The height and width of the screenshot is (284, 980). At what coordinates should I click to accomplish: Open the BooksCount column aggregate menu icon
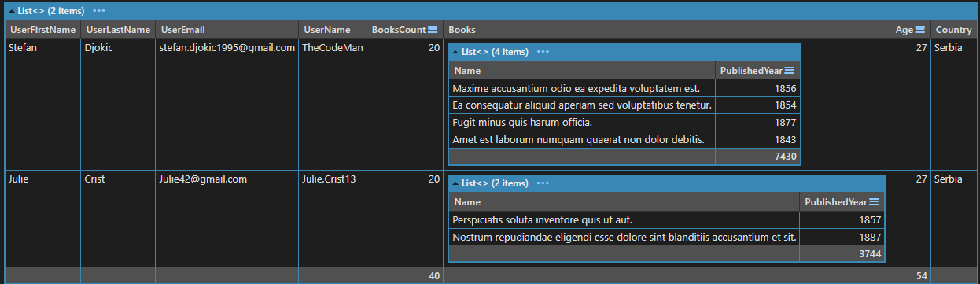point(433,30)
